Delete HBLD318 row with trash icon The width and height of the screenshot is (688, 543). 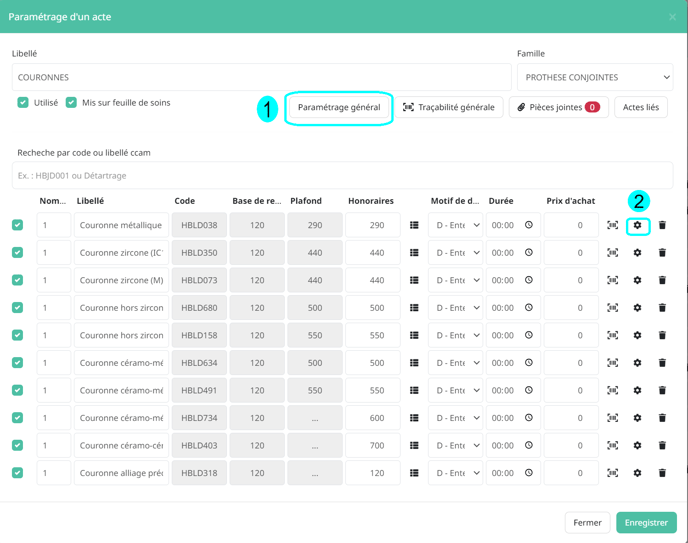pyautogui.click(x=662, y=473)
